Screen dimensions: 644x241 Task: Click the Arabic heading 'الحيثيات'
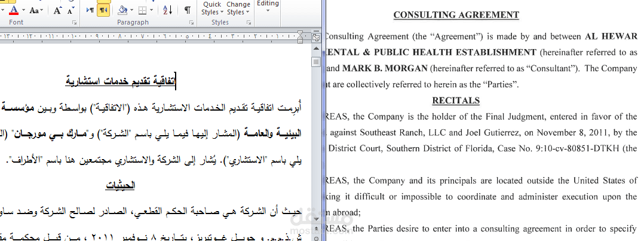(120, 185)
